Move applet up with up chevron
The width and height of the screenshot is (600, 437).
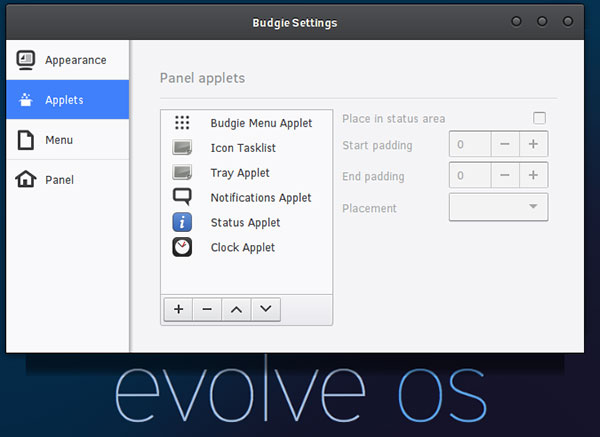coord(236,309)
